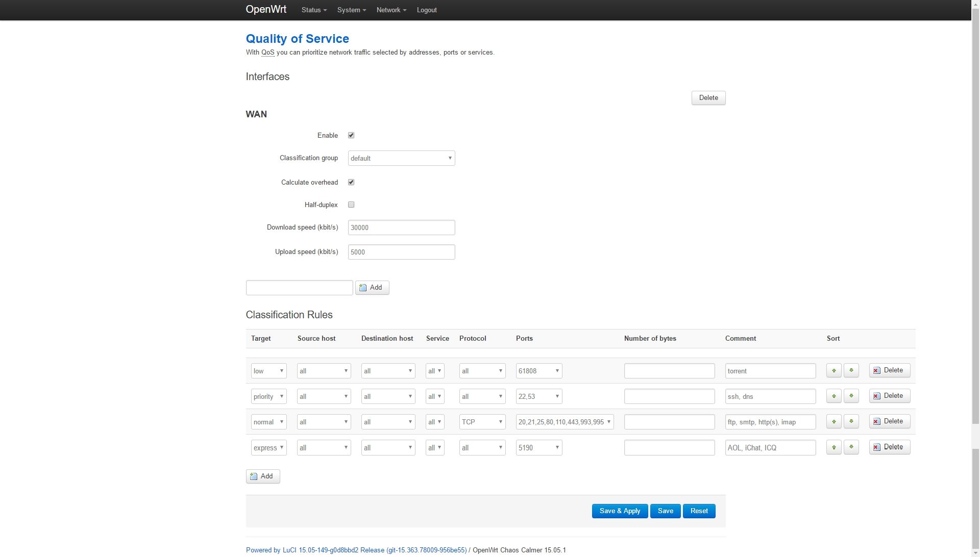The height and width of the screenshot is (557, 980).
Task: Delete the AOL, iChat classification rule
Action: (x=890, y=447)
